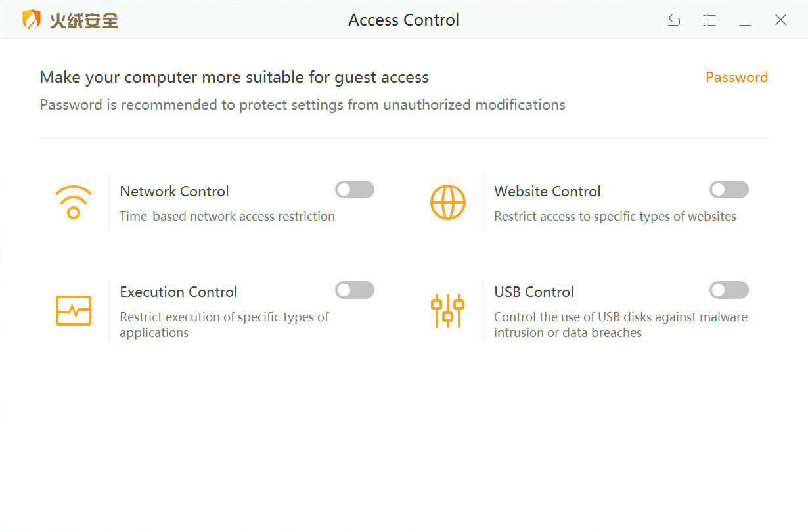808x532 pixels.
Task: Click the 火绒安全 brand text
Action: click(85, 20)
